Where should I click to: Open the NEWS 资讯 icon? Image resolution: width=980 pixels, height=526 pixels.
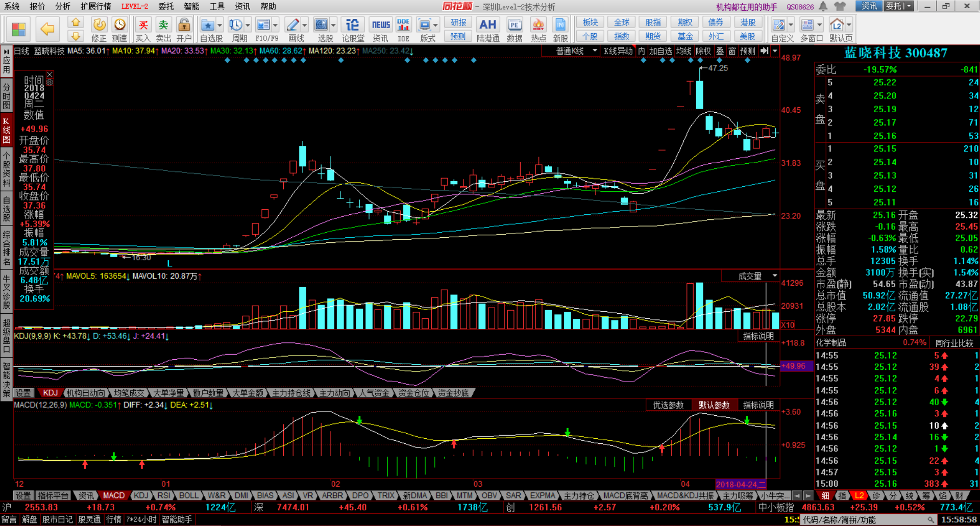tap(381, 30)
